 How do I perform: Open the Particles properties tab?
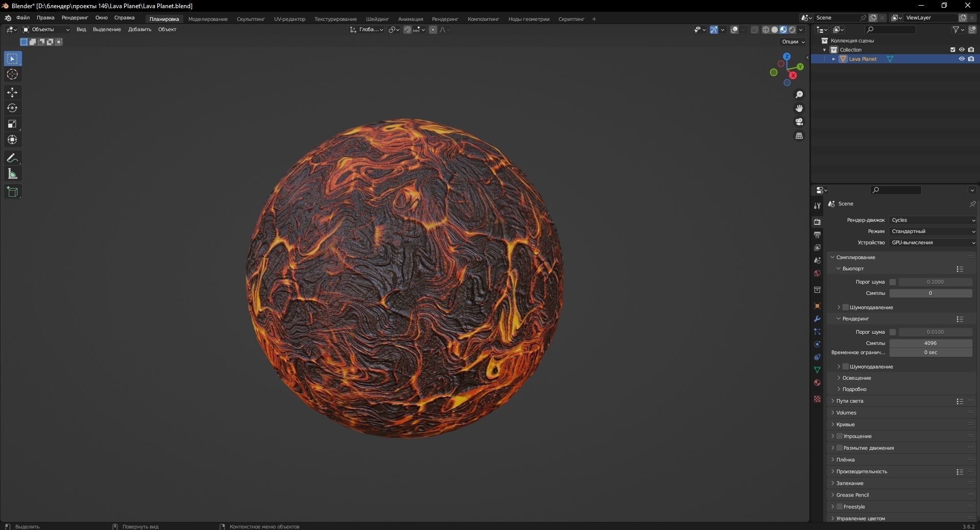pos(817,332)
